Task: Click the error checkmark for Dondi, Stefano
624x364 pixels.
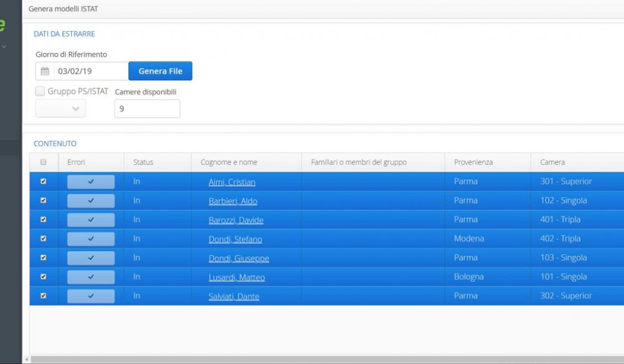Action: click(x=91, y=239)
